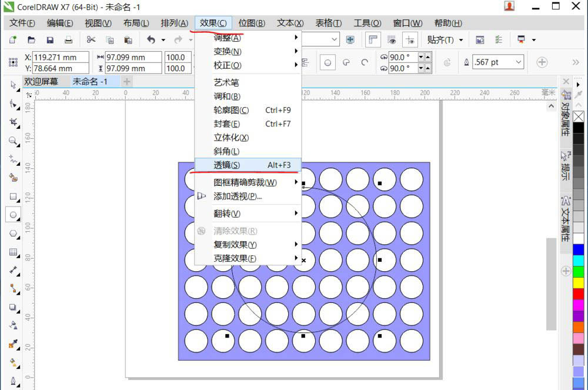Select the Arc shape mode button
The height and width of the screenshot is (390, 588).
365,62
